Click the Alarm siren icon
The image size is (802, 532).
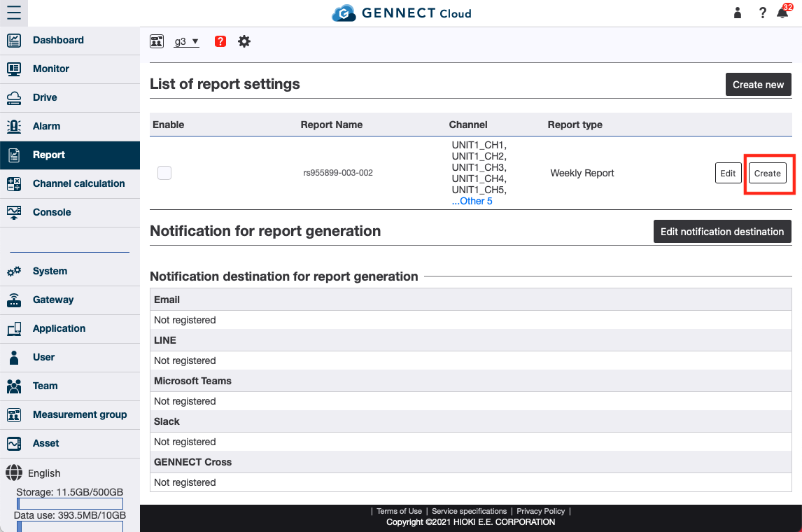14,126
